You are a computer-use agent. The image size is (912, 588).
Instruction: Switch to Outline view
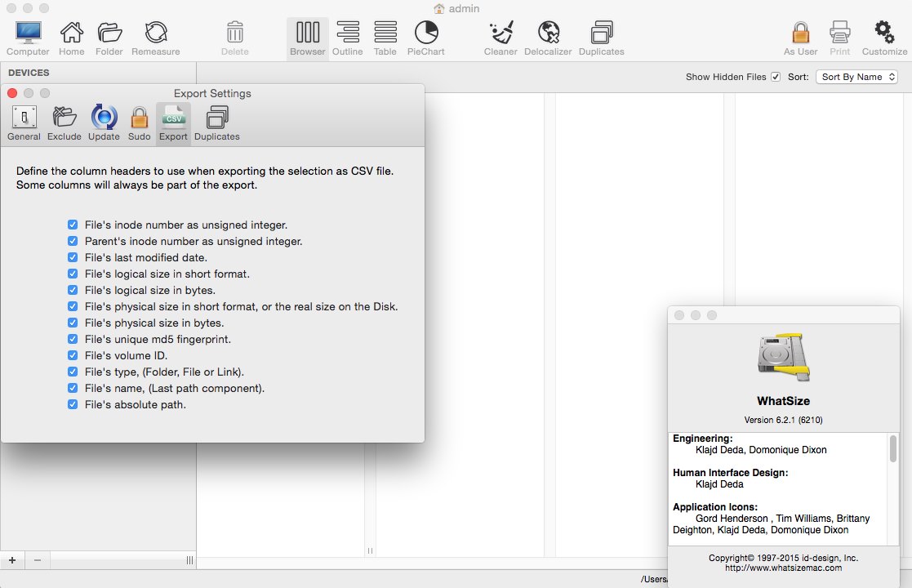(x=347, y=38)
